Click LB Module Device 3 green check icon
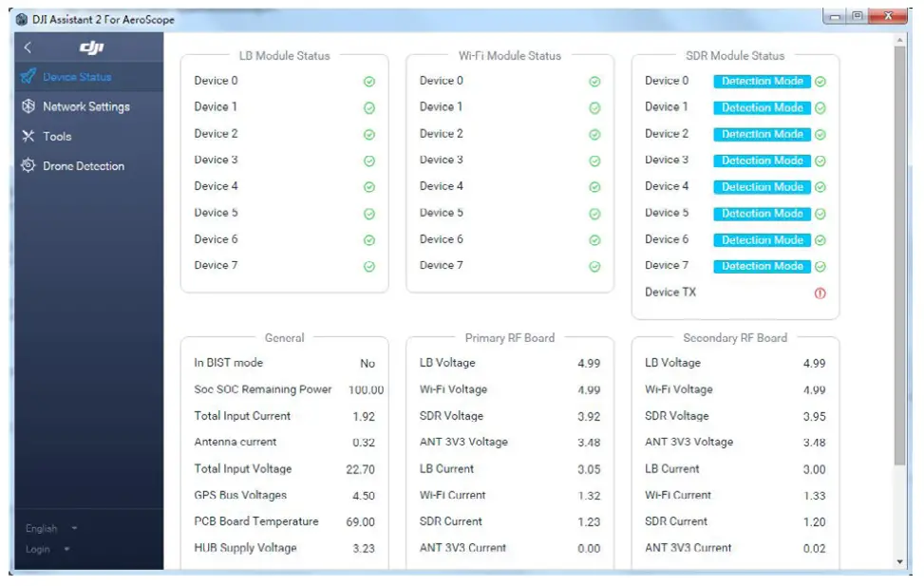This screenshot has width=924, height=586. 369,161
